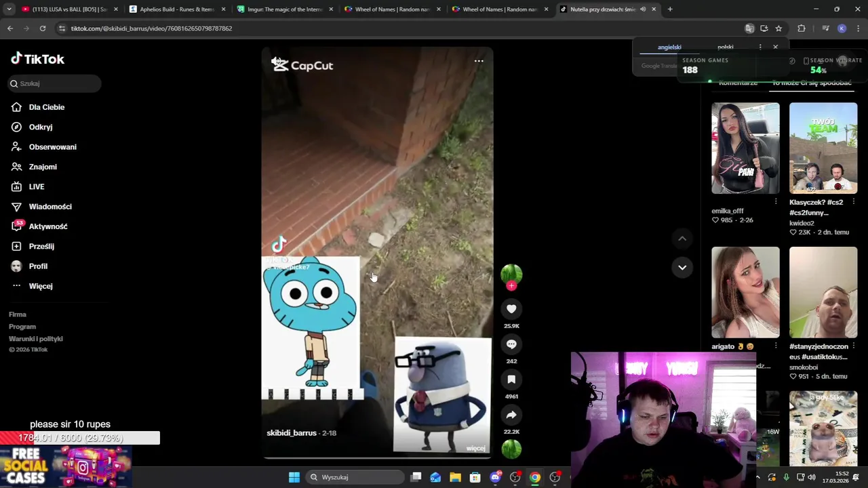Go to the previous video arrow
This screenshot has height=488, width=868.
coord(682,239)
